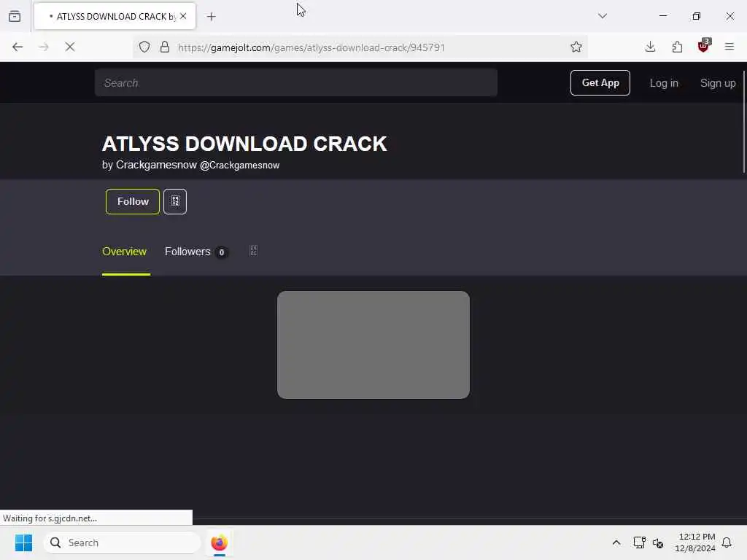Click the icon button beside Follow

pos(175,201)
